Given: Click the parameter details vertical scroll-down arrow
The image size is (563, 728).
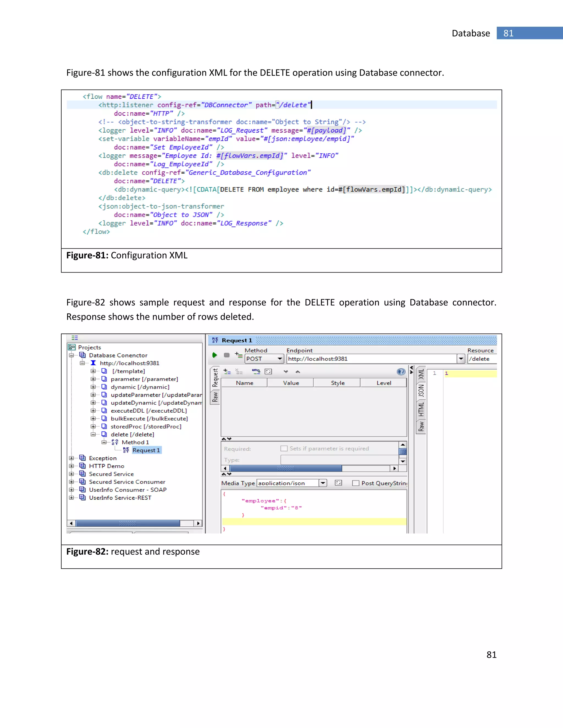Looking at the screenshot, I should click(x=403, y=461).
